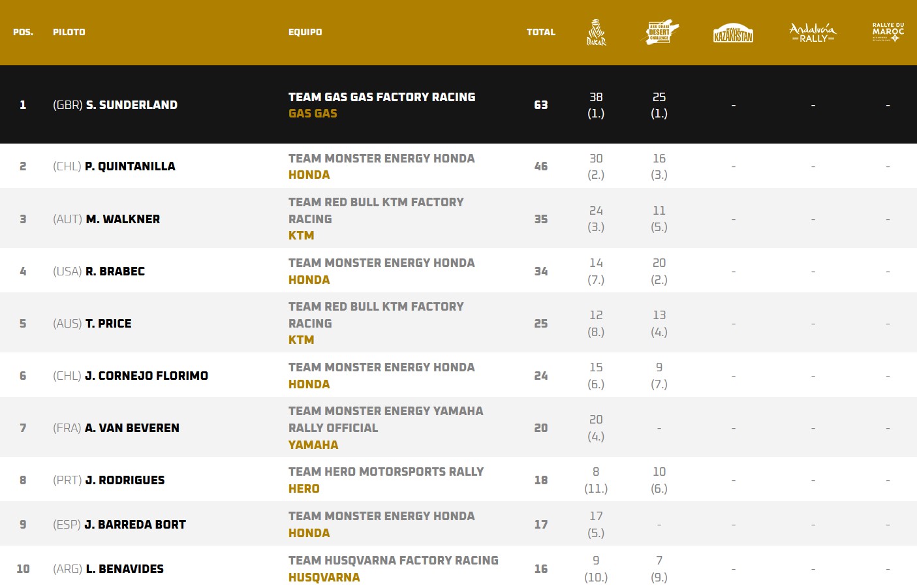
Task: Click the Dakar rally logo in header
Action: pyautogui.click(x=596, y=32)
